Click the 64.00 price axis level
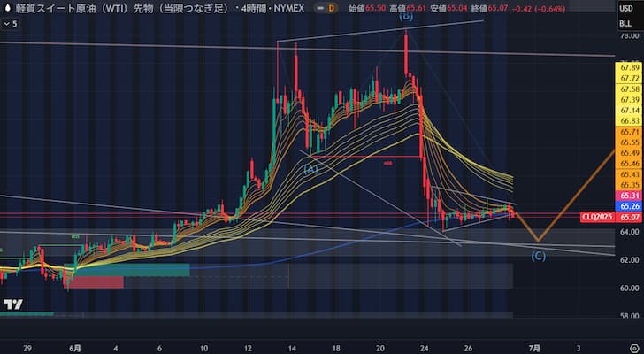Image resolution: width=644 pixels, height=354 pixels. pyautogui.click(x=629, y=232)
